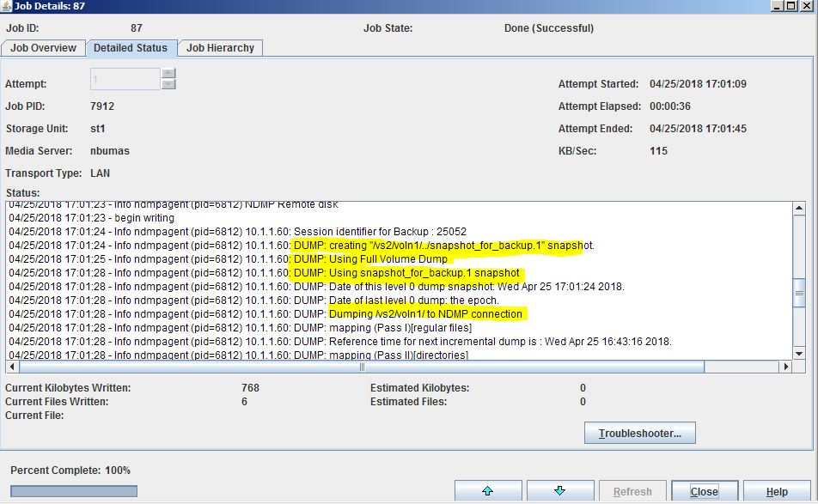The width and height of the screenshot is (818, 504).
Task: Click the horizontal scrollbar right arrow
Action: [x=784, y=366]
